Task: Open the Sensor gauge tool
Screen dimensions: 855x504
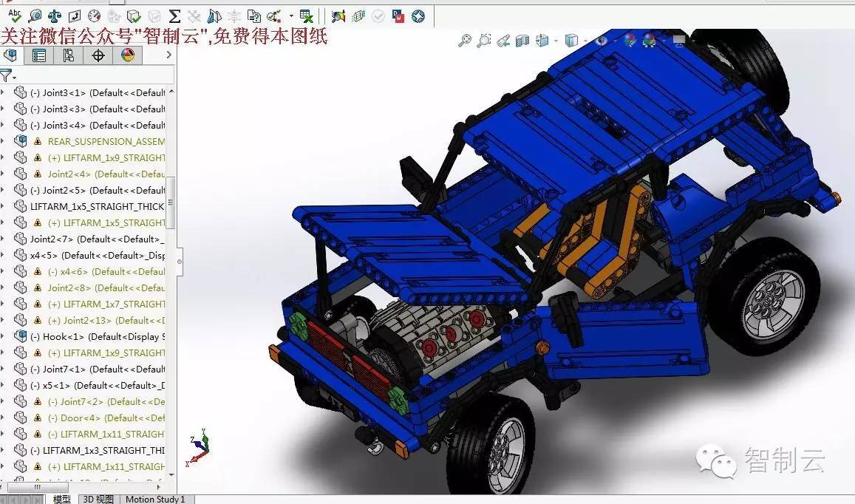Action: click(94, 16)
